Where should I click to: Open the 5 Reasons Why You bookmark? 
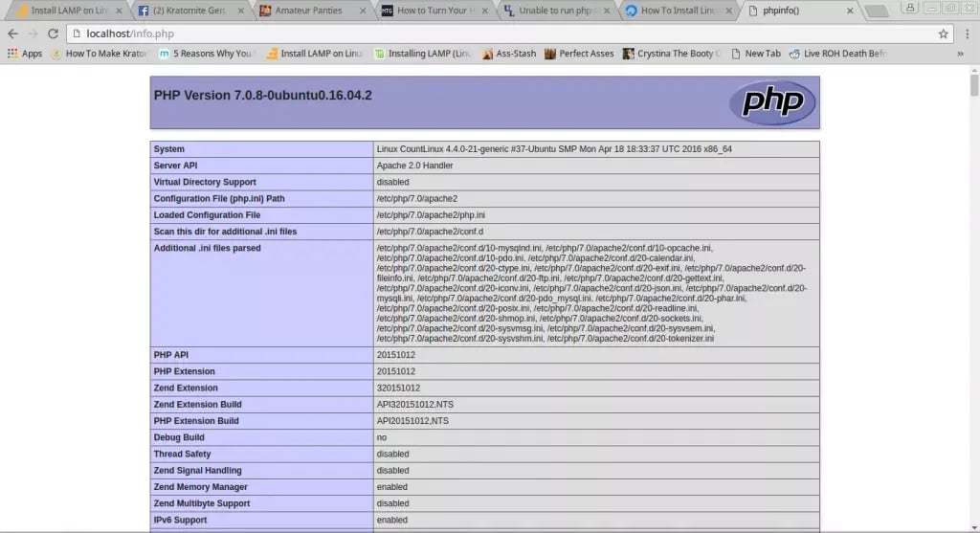pyautogui.click(x=207, y=54)
